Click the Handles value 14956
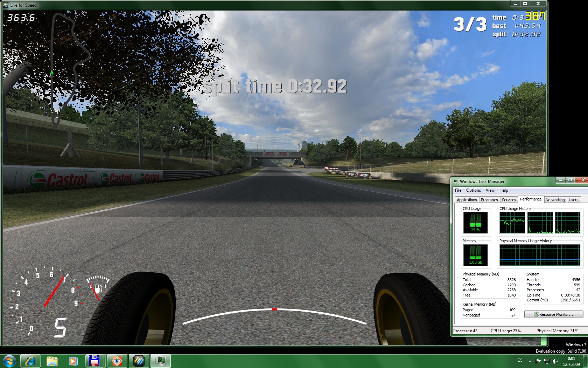Viewport: 588px width, 368px height. (575, 280)
